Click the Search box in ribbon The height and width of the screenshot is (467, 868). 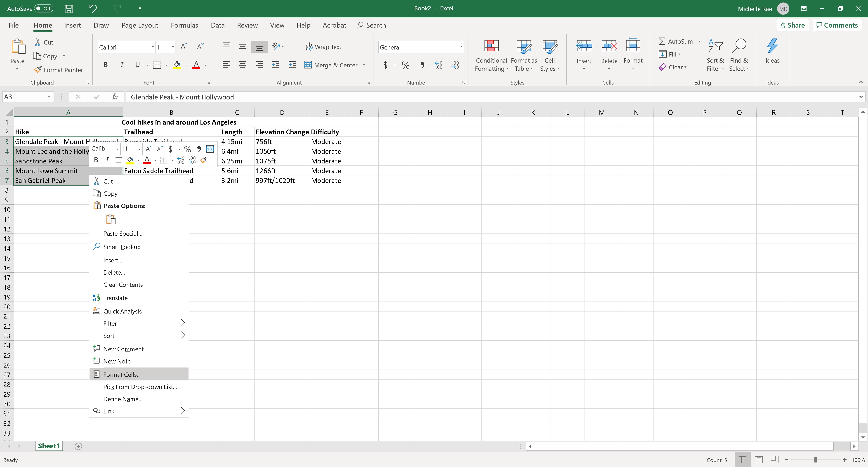tap(371, 25)
